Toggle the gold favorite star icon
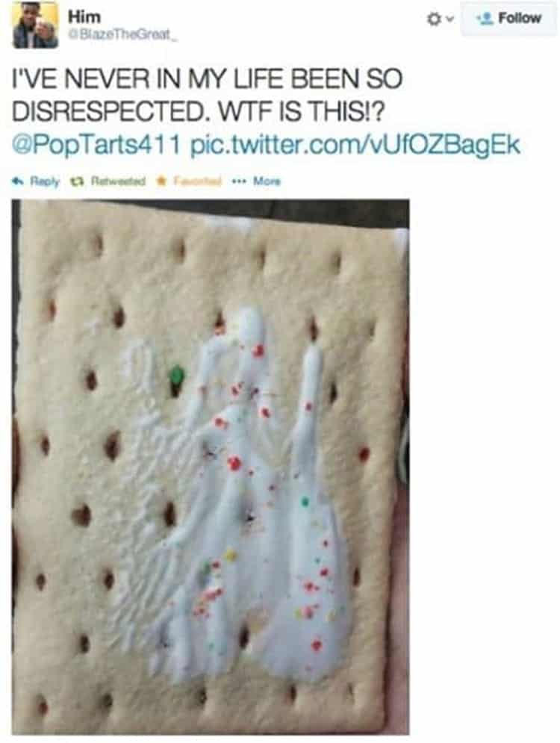The width and height of the screenshot is (560, 743). [x=161, y=181]
